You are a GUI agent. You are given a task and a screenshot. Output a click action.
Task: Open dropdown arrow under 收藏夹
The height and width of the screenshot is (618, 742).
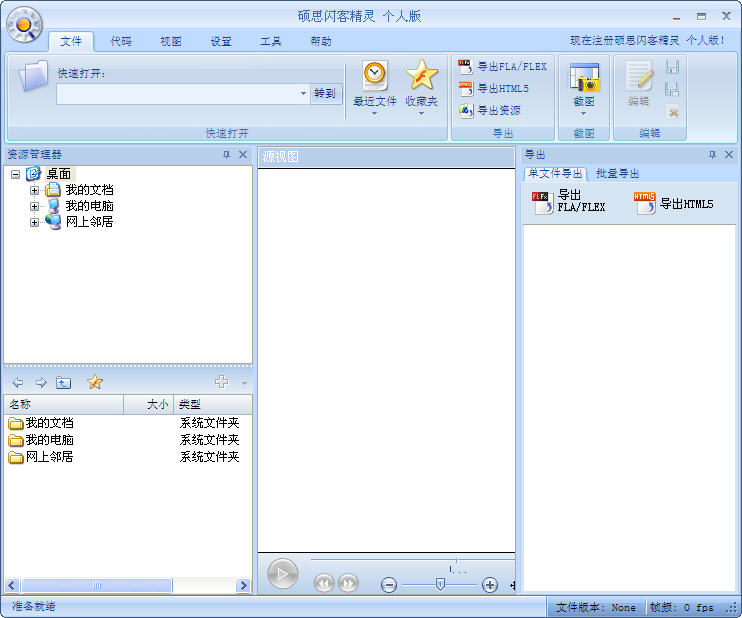(x=421, y=114)
